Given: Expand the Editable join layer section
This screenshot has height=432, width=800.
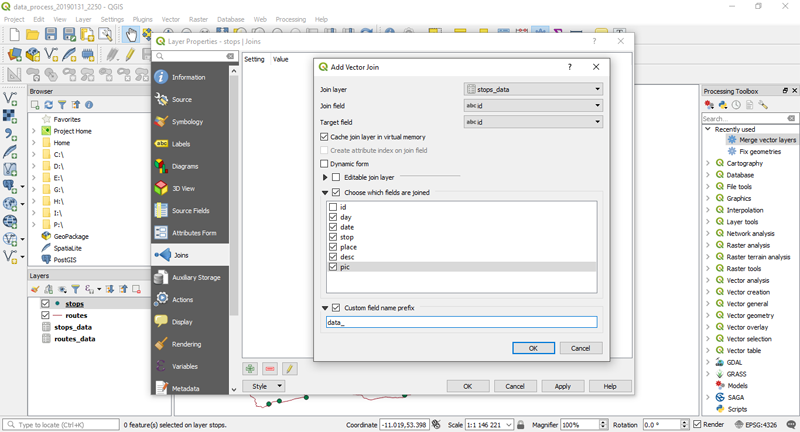Looking at the screenshot, I should [x=325, y=177].
